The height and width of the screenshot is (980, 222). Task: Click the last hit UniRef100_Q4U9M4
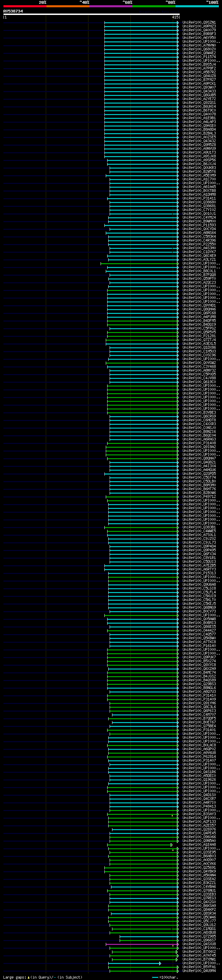pos(199,971)
